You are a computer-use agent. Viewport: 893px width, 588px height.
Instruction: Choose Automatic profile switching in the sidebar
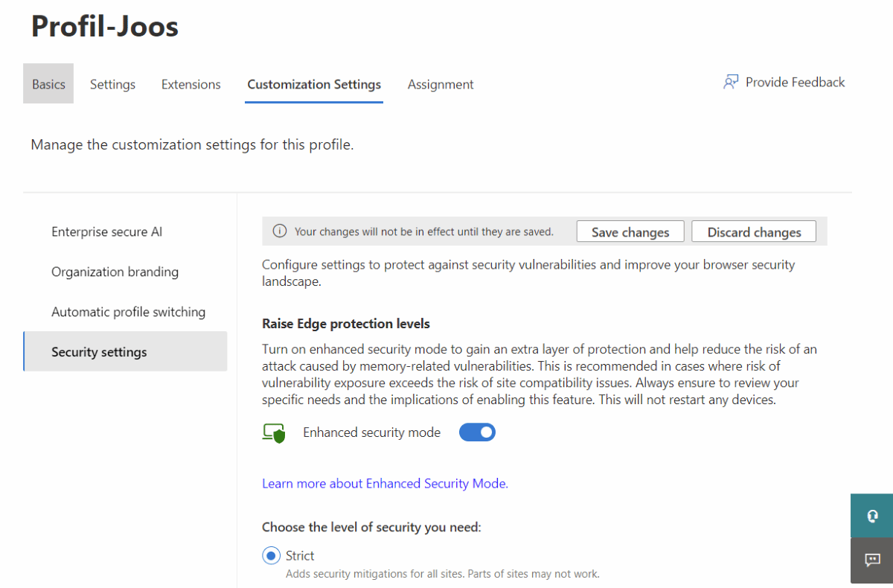click(128, 312)
